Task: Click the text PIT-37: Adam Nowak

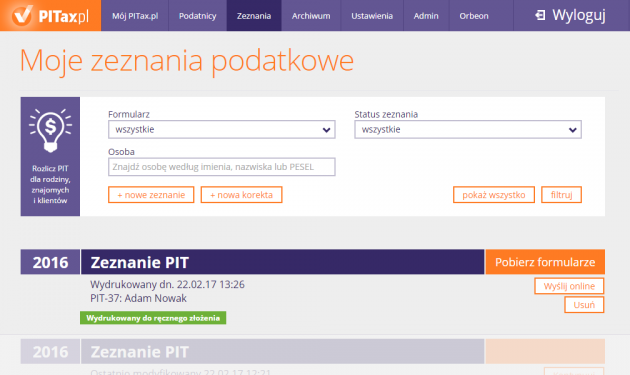Action: (x=138, y=298)
